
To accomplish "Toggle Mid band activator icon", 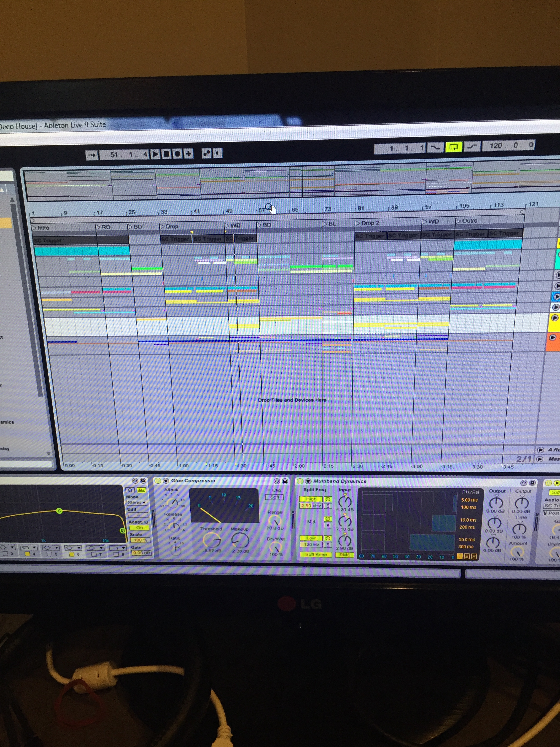I will [328, 519].
